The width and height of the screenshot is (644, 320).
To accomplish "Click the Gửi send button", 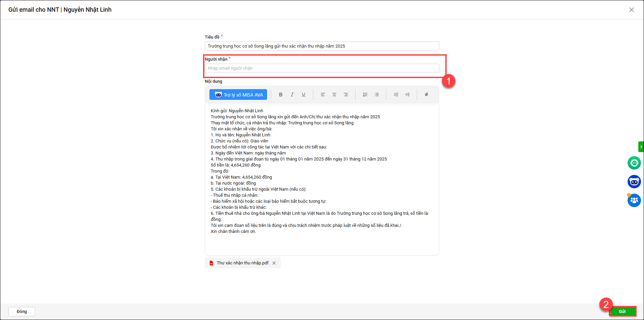I will 623,311.
